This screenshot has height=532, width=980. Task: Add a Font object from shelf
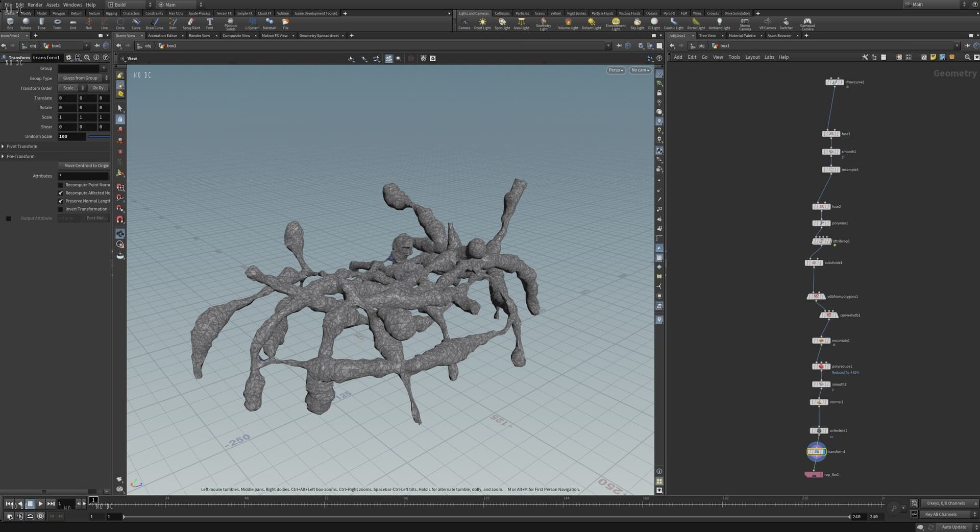[x=209, y=23]
